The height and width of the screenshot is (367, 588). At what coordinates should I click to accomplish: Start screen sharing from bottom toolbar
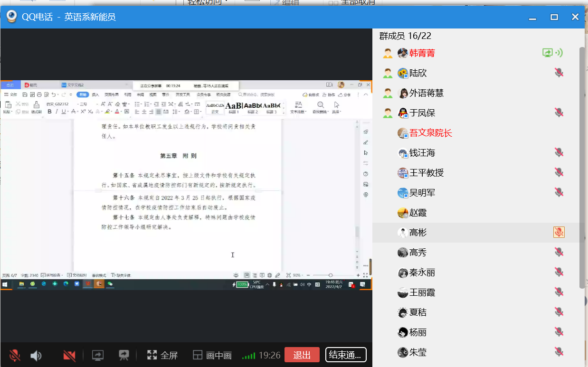(98, 355)
